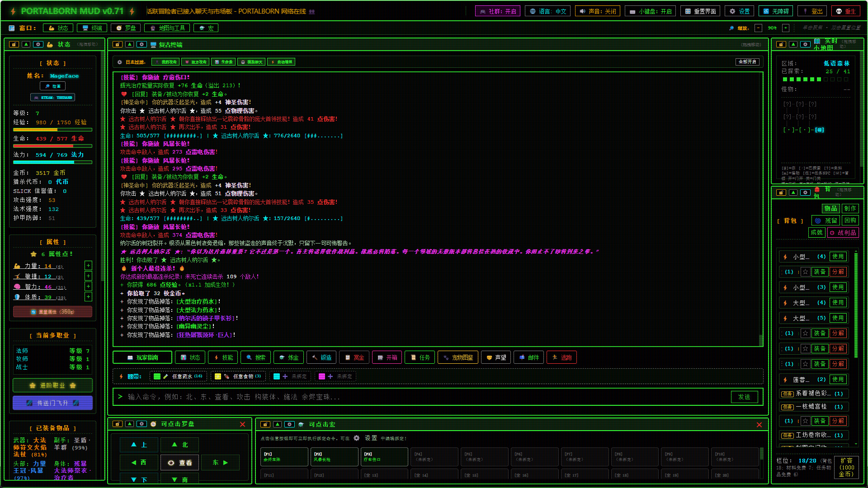Screen dimensions: 868x488
Task: Open the gear settings of the 复古终端 panel
Action: coord(142,44)
